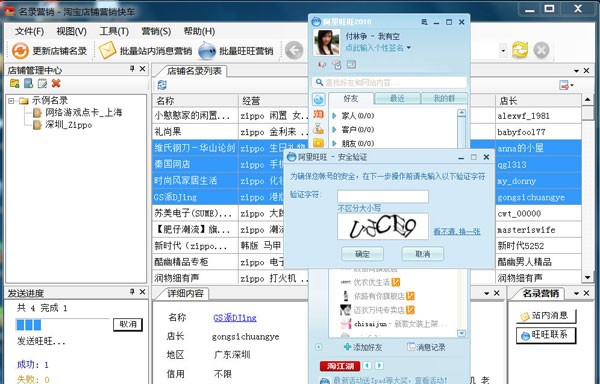Click the left arrow next to 淘江湖
Viewport: 600px width, 384px height.
pos(367,366)
